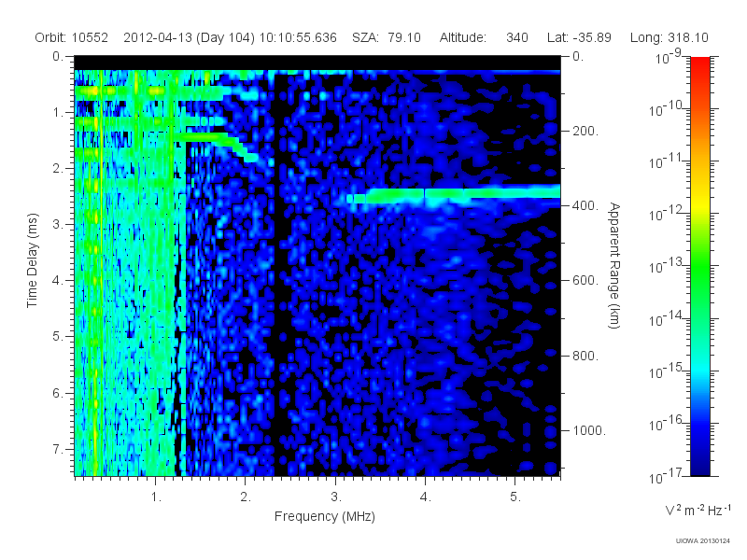Click the green horizontal echo trace near 400 km
This screenshot has height=560, width=747.
click(455, 195)
